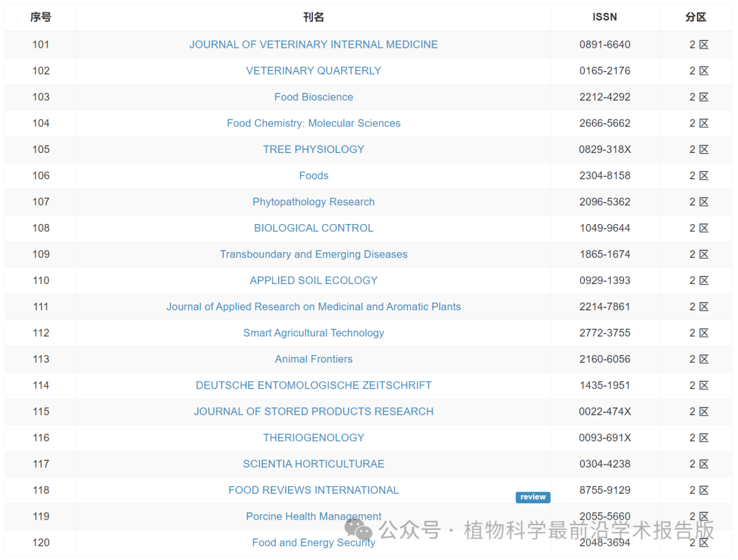The image size is (738, 560).
Task: Open SCIENTIA HORTICULTURAE journal link
Action: point(314,464)
